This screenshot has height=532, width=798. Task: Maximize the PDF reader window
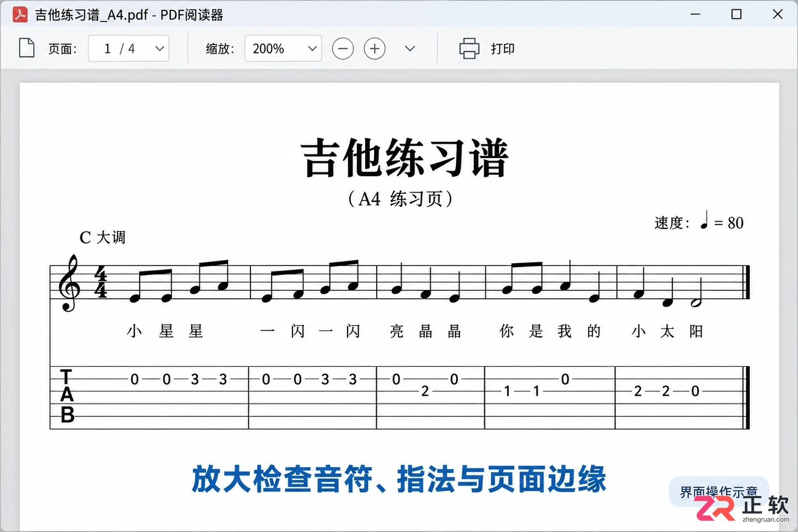click(x=736, y=14)
